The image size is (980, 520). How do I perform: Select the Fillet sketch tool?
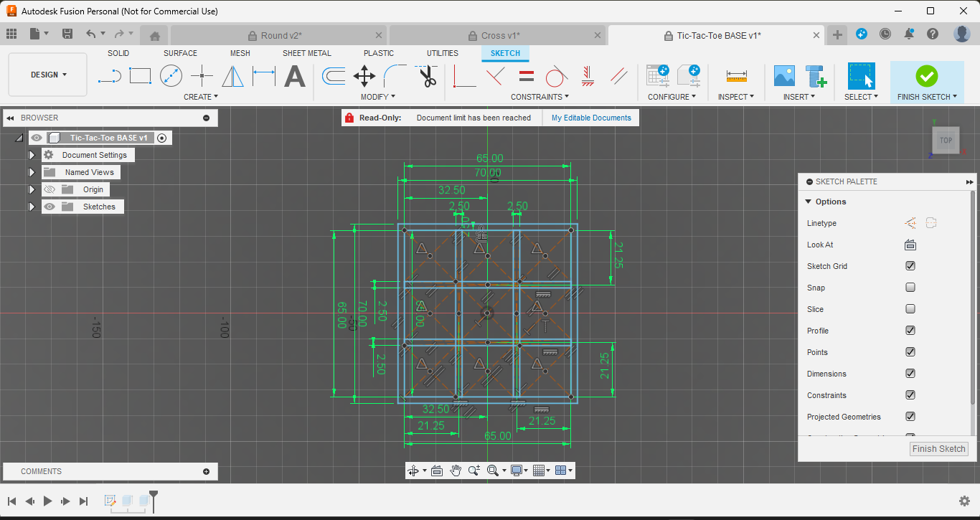pyautogui.click(x=395, y=75)
